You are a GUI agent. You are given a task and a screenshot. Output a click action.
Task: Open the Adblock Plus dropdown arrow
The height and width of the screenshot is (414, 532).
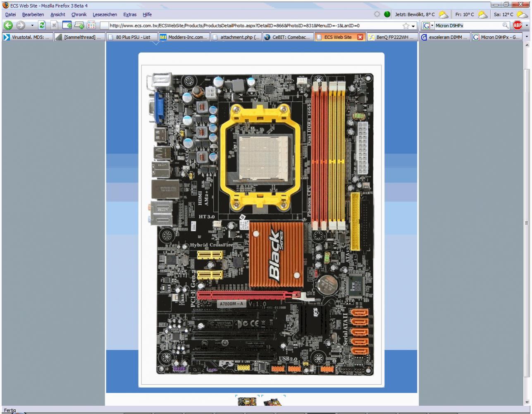(x=527, y=26)
